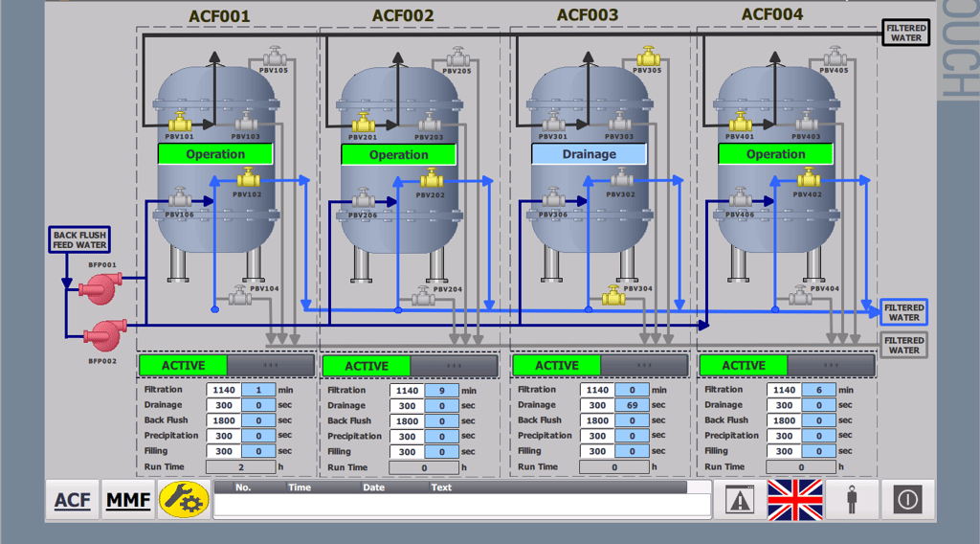
Task: Edit ACF002 Drainage setpoint 300
Action: pos(407,406)
